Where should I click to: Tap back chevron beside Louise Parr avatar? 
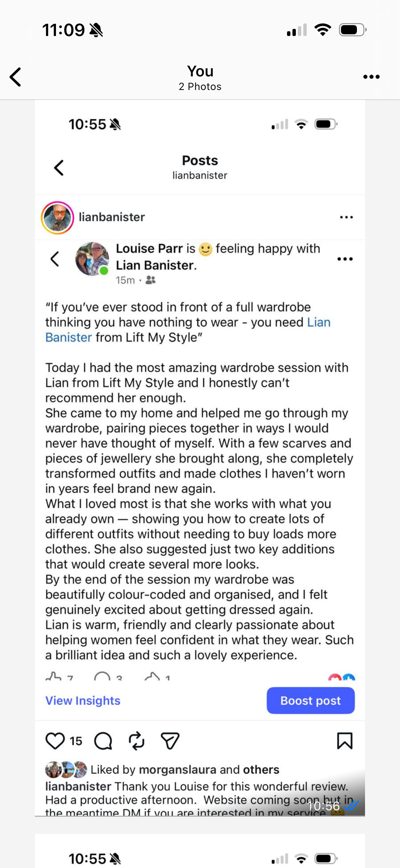click(55, 259)
